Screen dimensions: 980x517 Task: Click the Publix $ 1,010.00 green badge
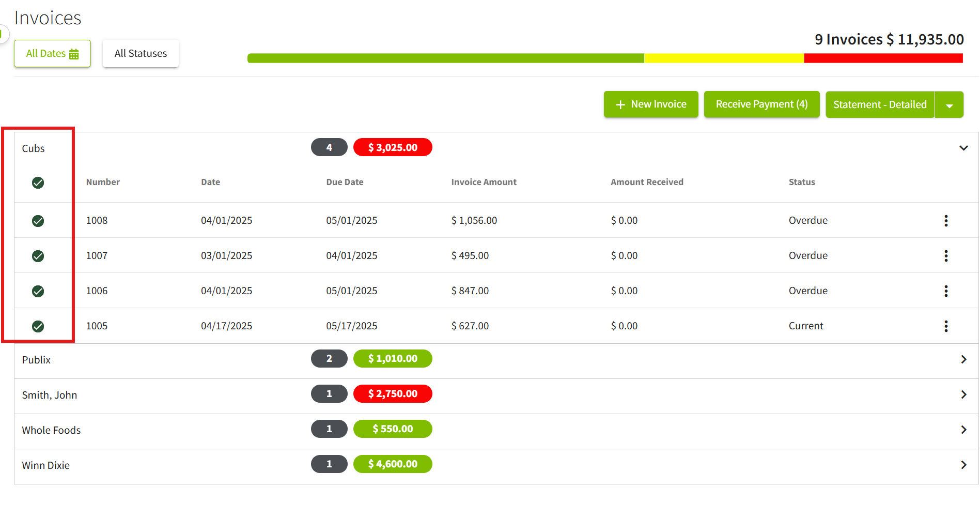pos(393,358)
